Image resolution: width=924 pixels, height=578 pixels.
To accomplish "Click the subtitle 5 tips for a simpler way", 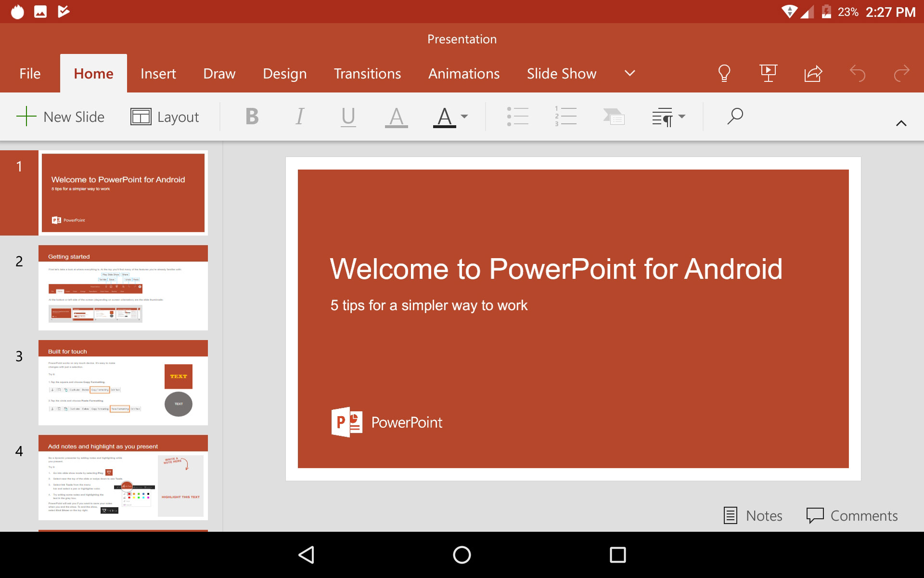I will pos(429,305).
